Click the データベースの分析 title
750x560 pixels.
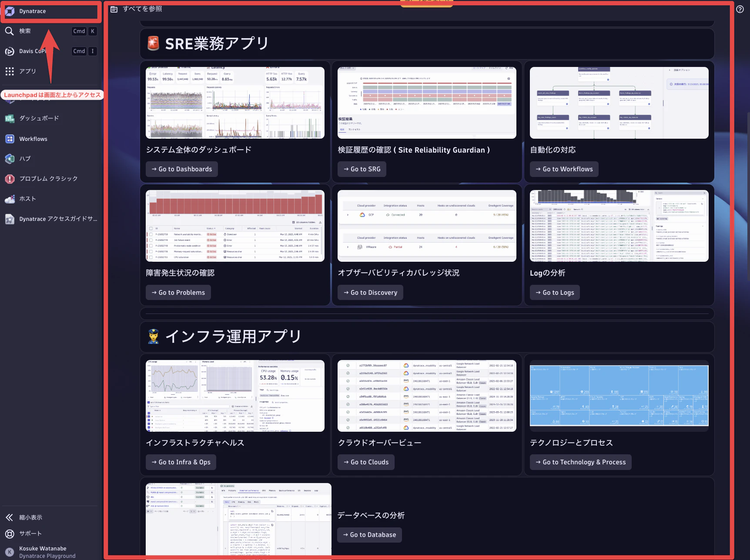371,515
